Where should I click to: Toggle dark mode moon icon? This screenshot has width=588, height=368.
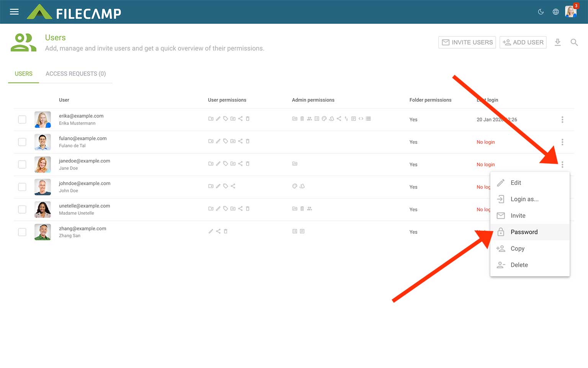541,12
